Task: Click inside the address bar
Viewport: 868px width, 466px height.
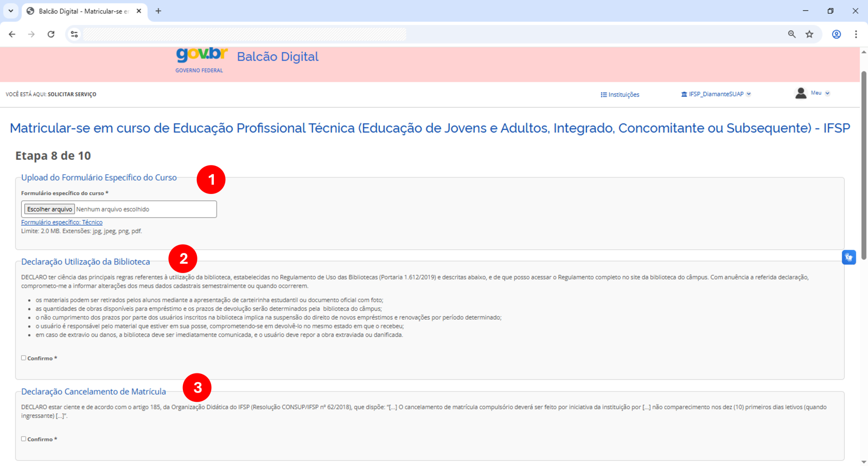Action: coord(243,34)
